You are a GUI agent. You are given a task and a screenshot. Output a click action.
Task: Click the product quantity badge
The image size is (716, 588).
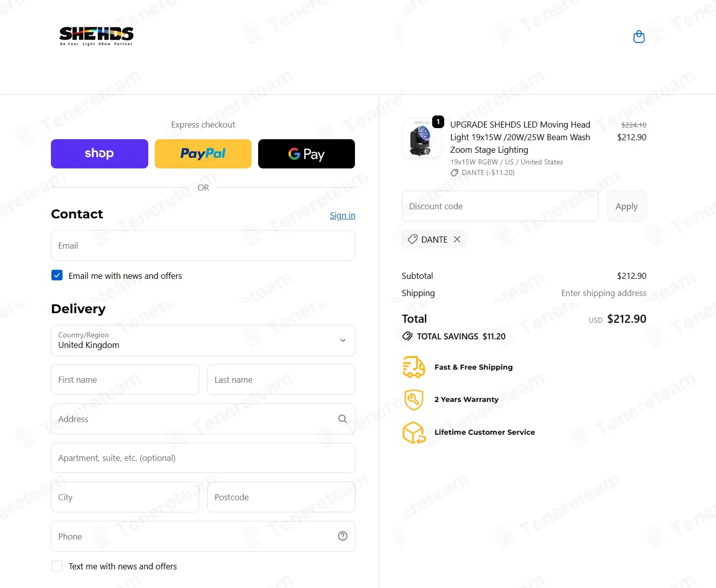pyautogui.click(x=438, y=122)
